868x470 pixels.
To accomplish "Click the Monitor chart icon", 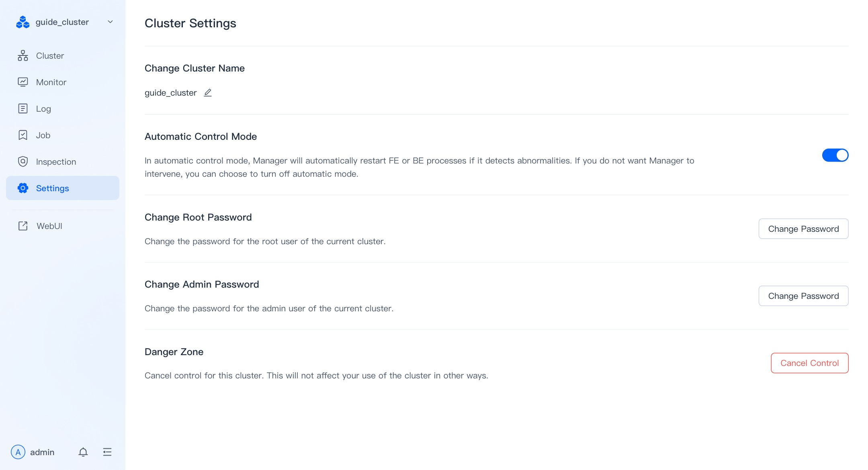I will [23, 82].
